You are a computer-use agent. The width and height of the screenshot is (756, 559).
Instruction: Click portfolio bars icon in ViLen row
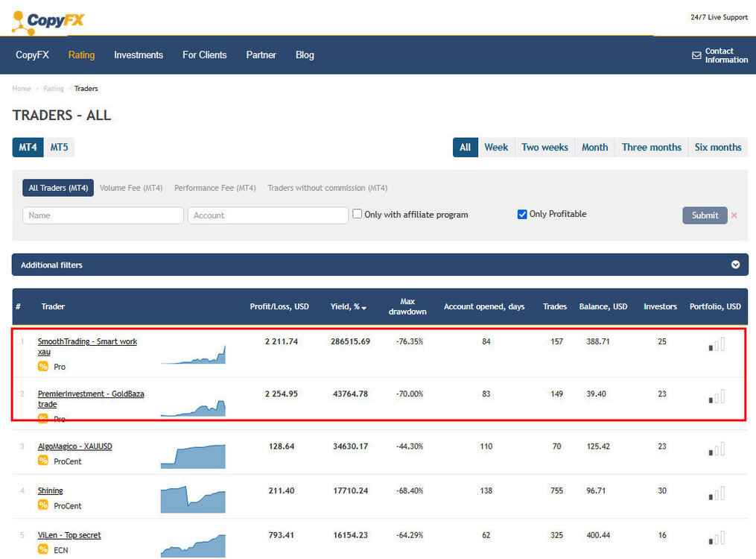(x=717, y=538)
